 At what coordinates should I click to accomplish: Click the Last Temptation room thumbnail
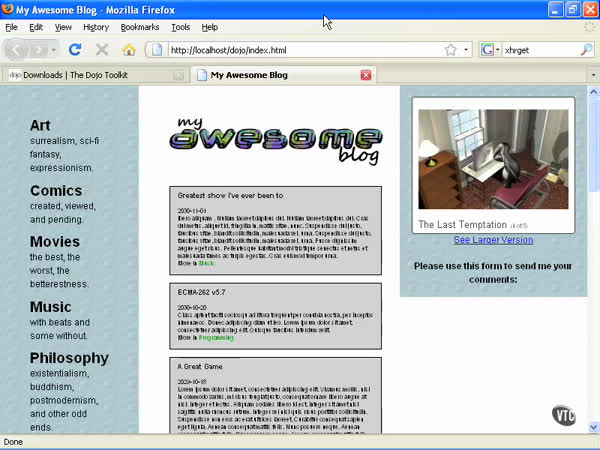(x=493, y=159)
